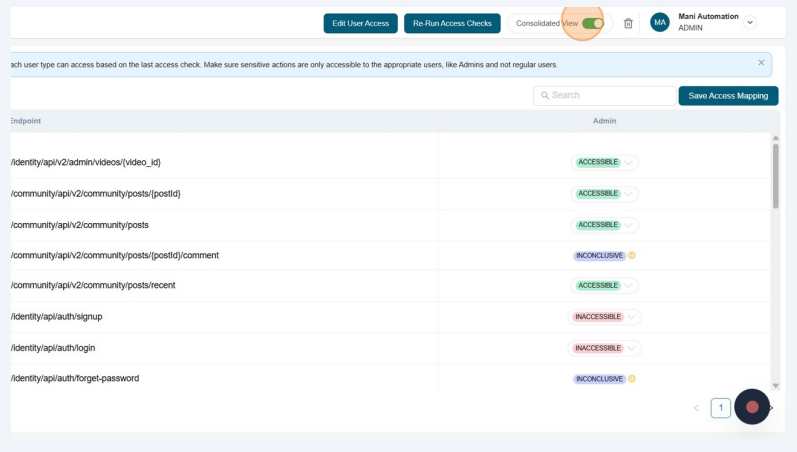Change access status for auth login endpoint
The image size is (797, 452).
pos(631,348)
